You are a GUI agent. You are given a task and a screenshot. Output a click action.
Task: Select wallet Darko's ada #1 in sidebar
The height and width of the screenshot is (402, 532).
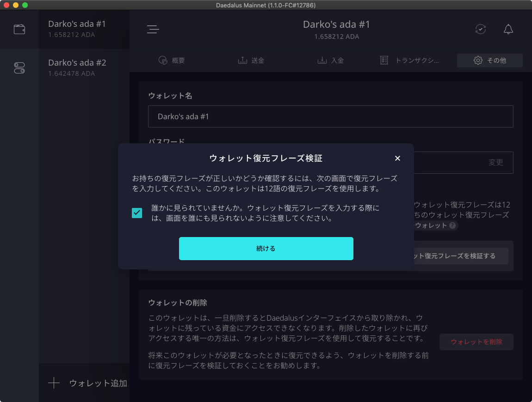84,29
